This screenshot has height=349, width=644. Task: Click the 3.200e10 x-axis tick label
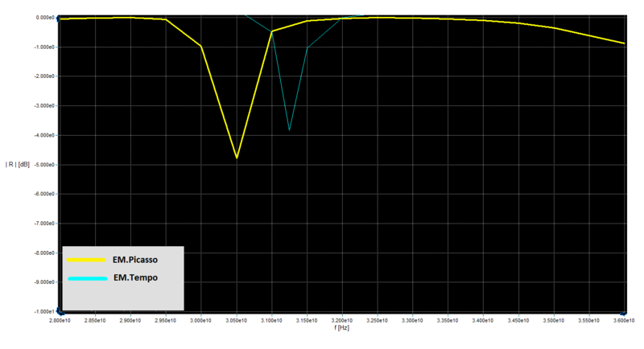click(x=342, y=320)
